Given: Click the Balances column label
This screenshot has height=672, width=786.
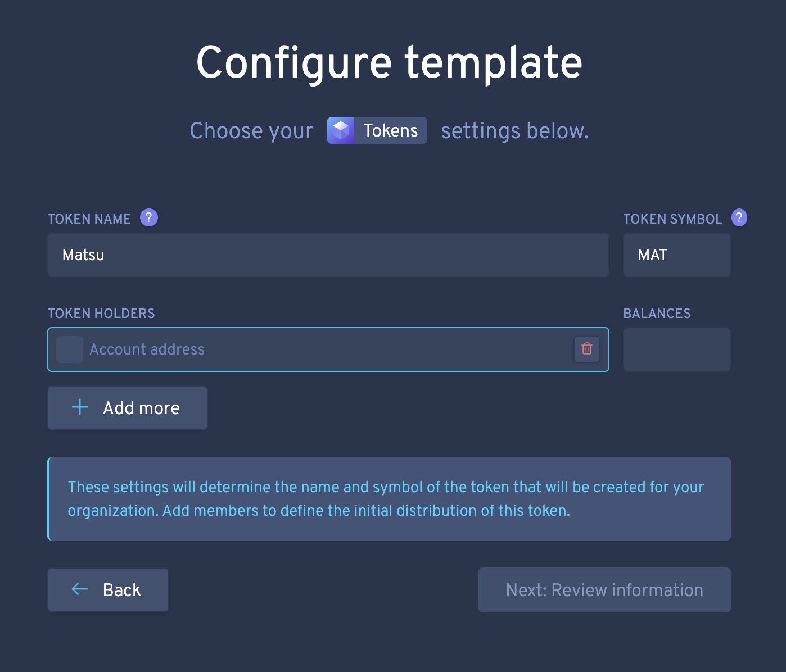Looking at the screenshot, I should click(x=657, y=314).
